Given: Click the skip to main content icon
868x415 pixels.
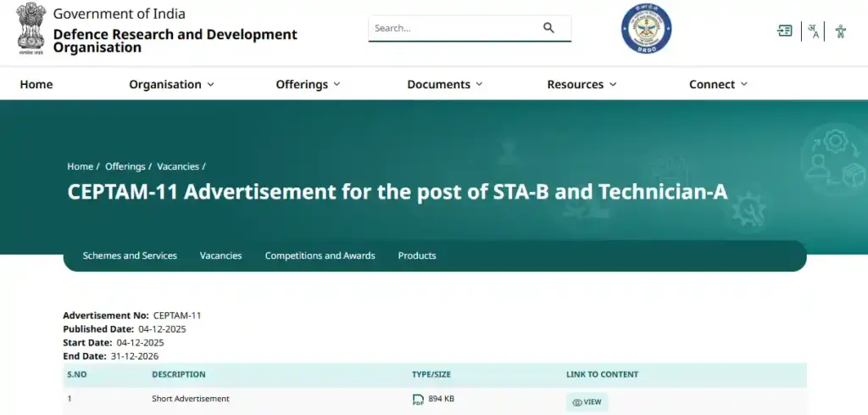Looking at the screenshot, I should coord(785,31).
